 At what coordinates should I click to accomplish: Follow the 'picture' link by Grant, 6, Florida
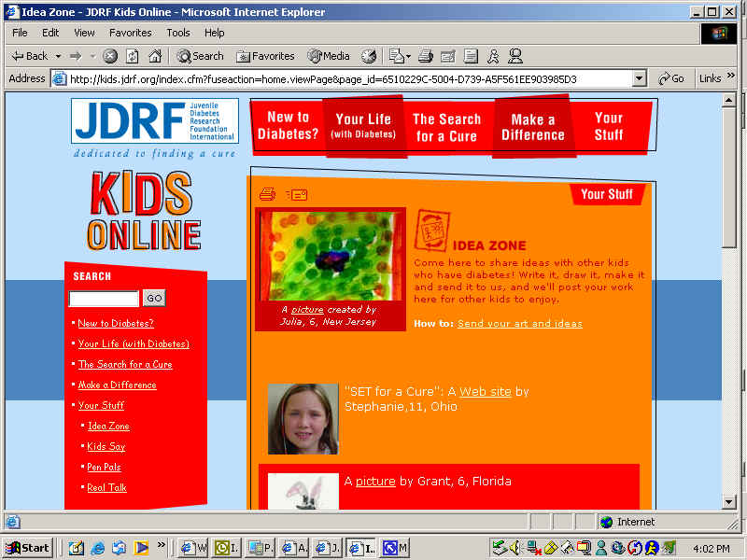click(375, 482)
